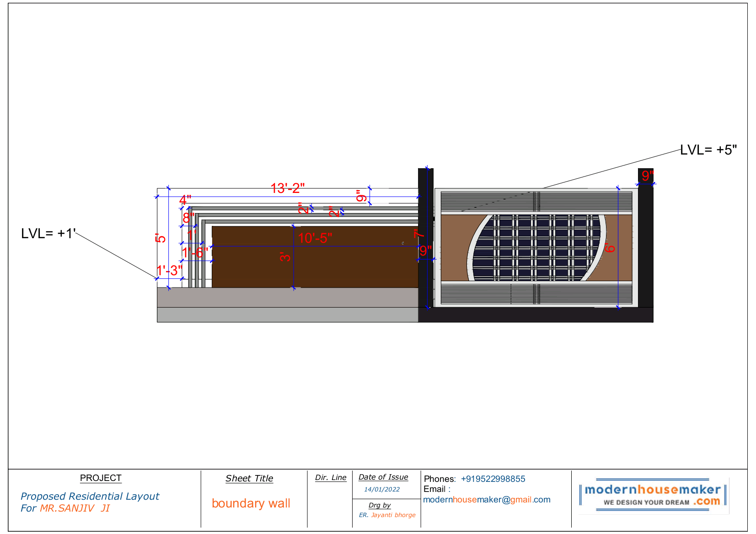Click the 'Sheet Title' heading
Image resolution: width=756 pixels, height=534 pixels.
pos(249,478)
